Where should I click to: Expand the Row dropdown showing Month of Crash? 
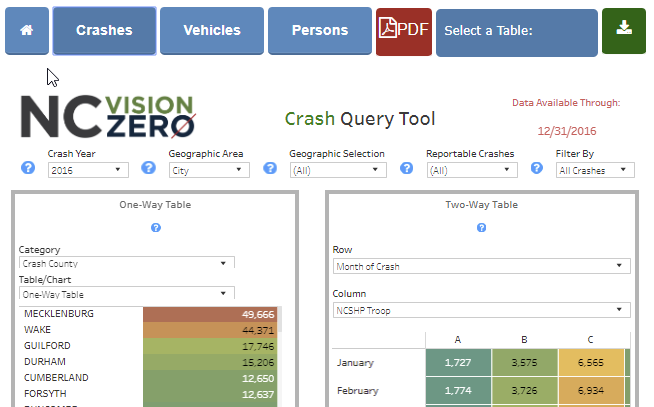pos(481,266)
